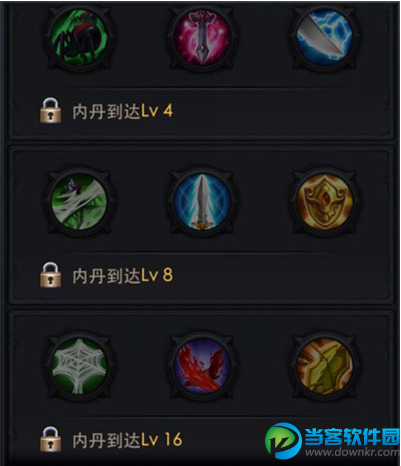Choose the red flame phoenix skill
The width and height of the screenshot is (401, 466).
tap(202, 365)
